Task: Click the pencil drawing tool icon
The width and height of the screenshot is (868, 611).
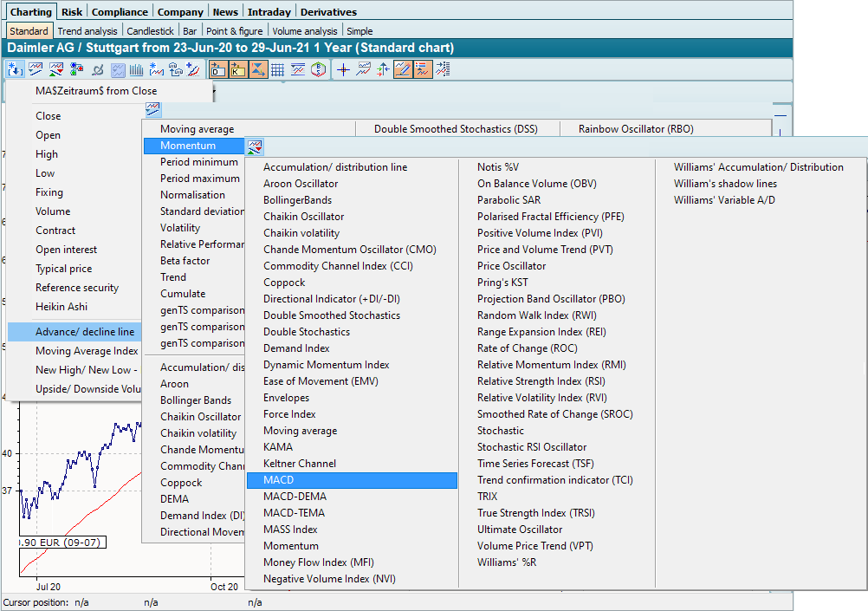Action: point(402,70)
